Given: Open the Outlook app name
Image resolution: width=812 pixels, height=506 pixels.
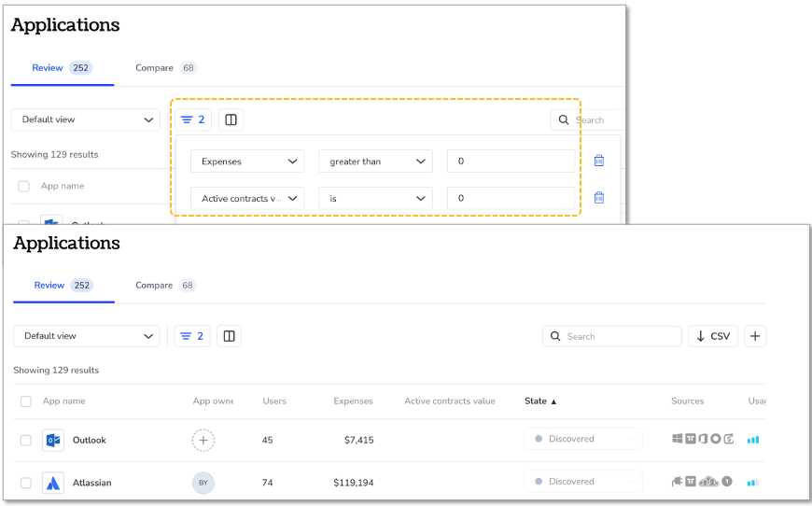Looking at the screenshot, I should pyautogui.click(x=89, y=441).
